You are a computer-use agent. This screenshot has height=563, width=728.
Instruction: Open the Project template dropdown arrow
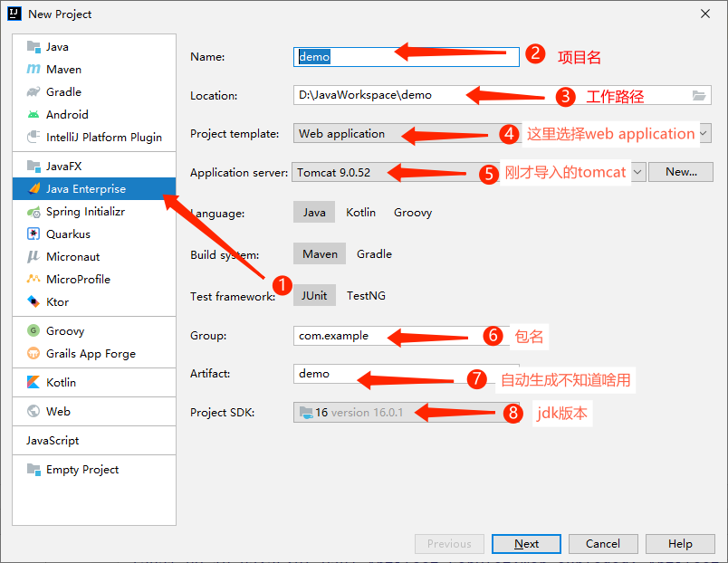(x=704, y=134)
